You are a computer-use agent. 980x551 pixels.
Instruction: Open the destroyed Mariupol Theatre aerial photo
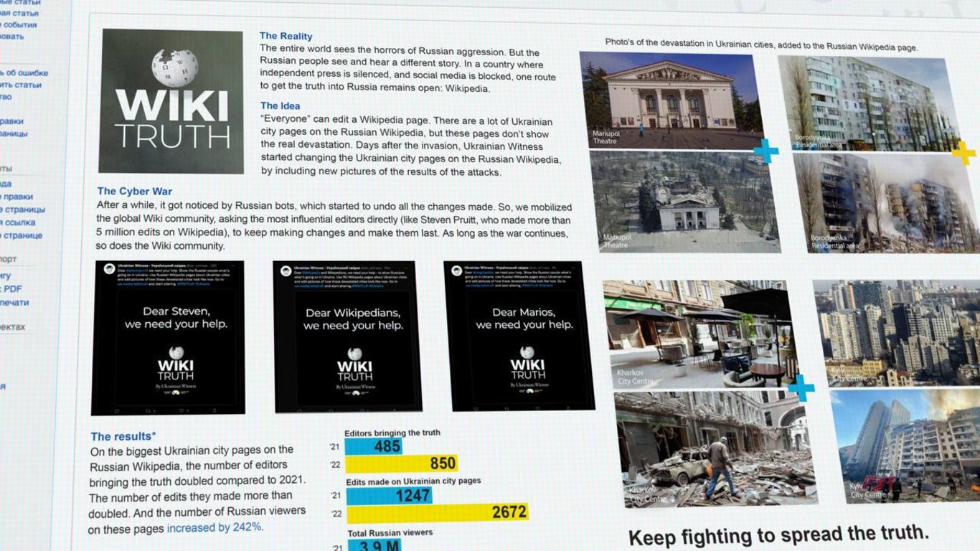tap(684, 202)
